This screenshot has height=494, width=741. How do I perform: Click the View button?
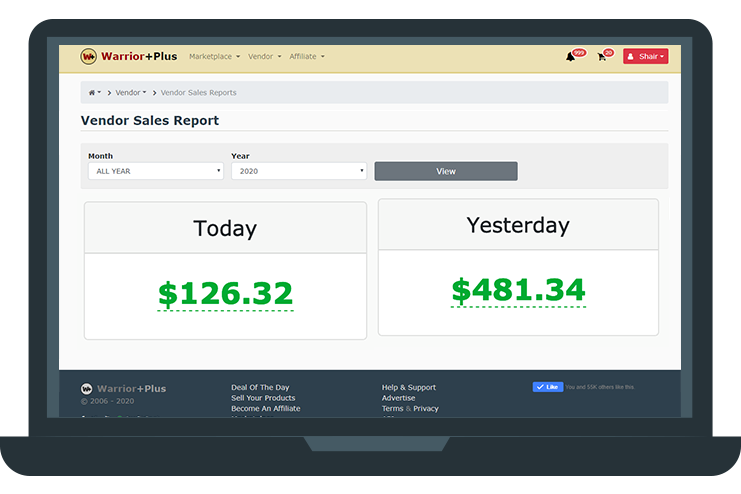(446, 171)
